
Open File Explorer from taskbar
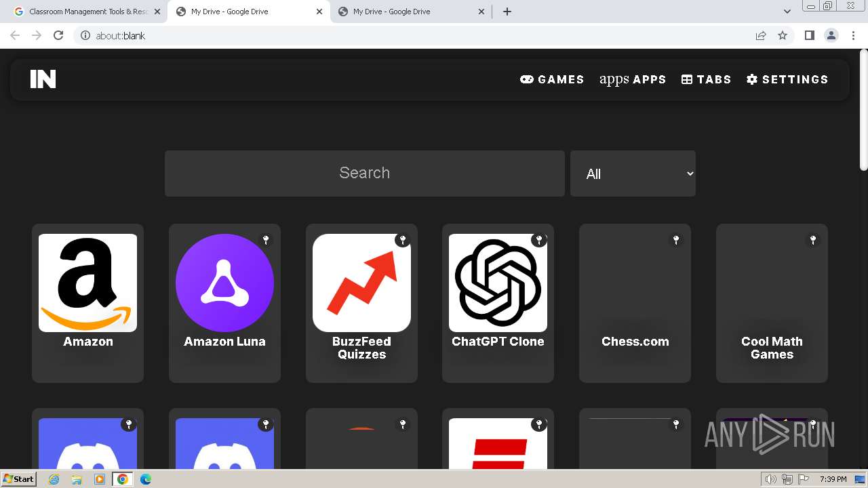pyautogui.click(x=77, y=479)
